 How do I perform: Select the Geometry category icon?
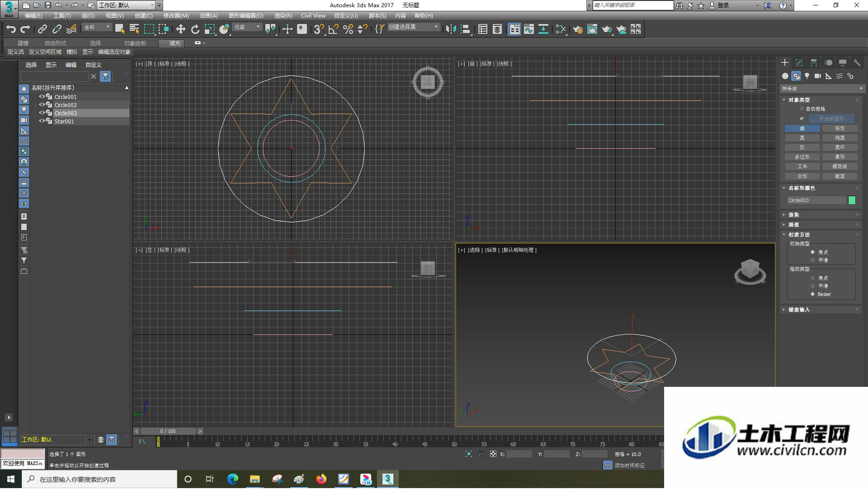[x=785, y=76]
